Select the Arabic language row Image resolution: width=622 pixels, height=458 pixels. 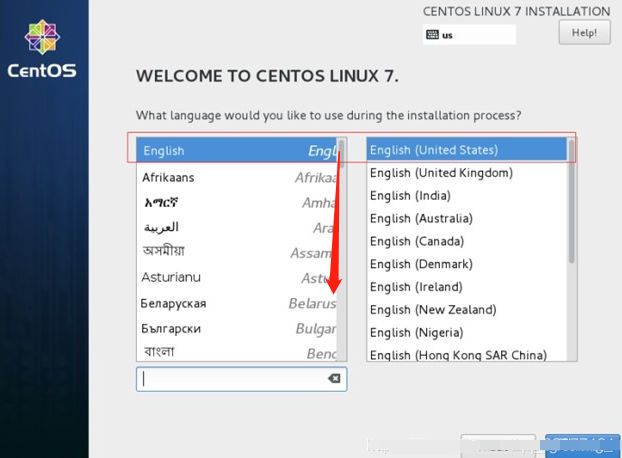point(237,227)
